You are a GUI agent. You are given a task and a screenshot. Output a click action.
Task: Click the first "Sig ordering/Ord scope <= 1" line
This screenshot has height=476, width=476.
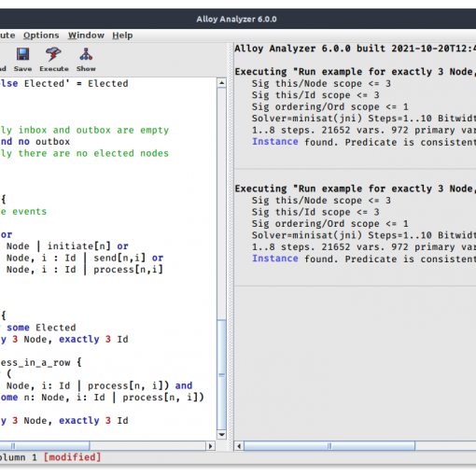pyautogui.click(x=329, y=106)
